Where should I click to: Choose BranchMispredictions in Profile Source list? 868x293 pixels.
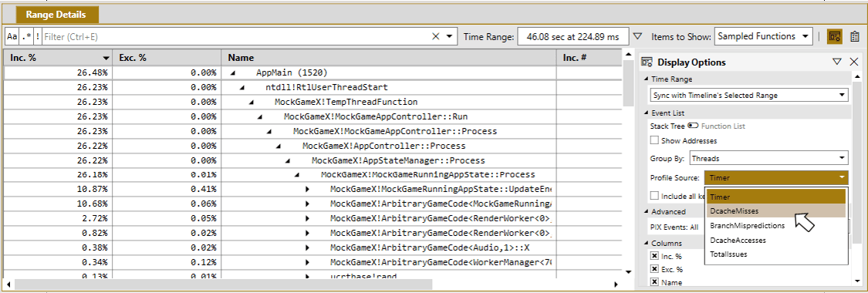[776, 226]
